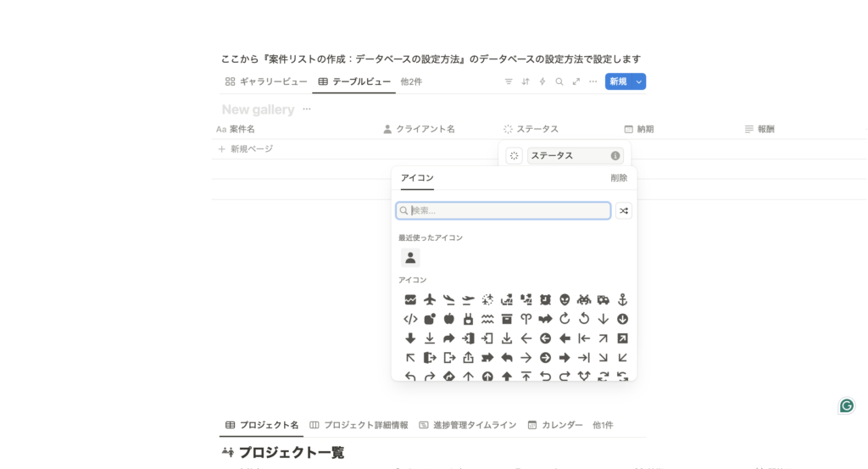Pick the alien face icon

[x=565, y=299]
